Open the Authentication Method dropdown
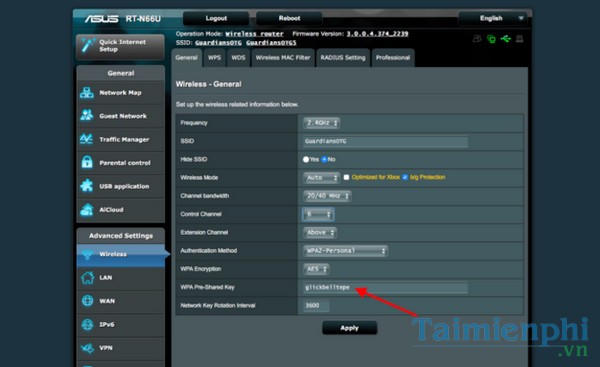Viewport: 600px width, 367px height. pos(346,251)
